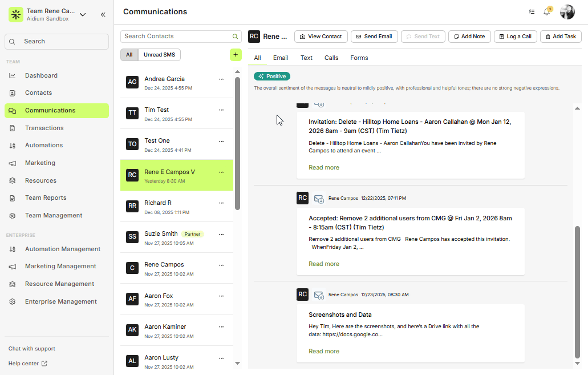Image resolution: width=588 pixels, height=375 pixels.
Task: Select Transactions in the sidebar
Action: [44, 128]
